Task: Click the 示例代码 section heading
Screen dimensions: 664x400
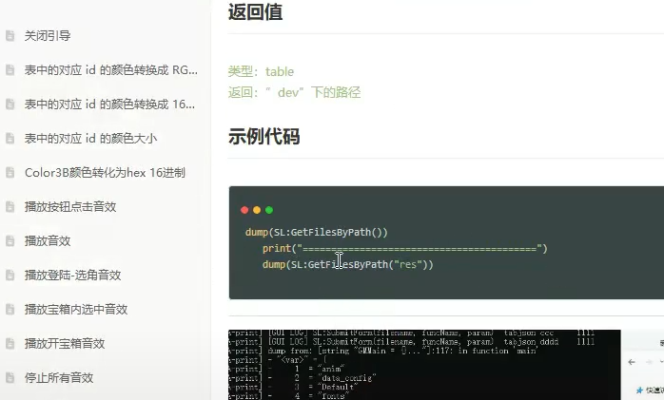Action: (x=264, y=137)
